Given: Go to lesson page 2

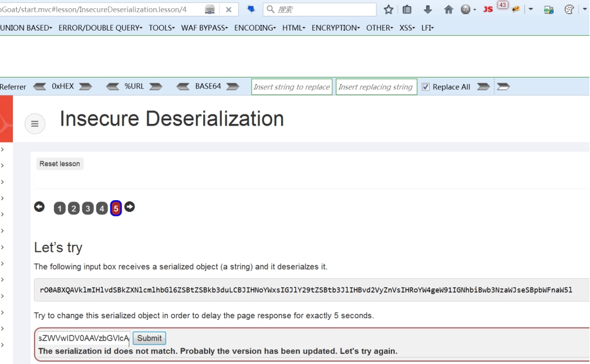Looking at the screenshot, I should click(x=74, y=208).
